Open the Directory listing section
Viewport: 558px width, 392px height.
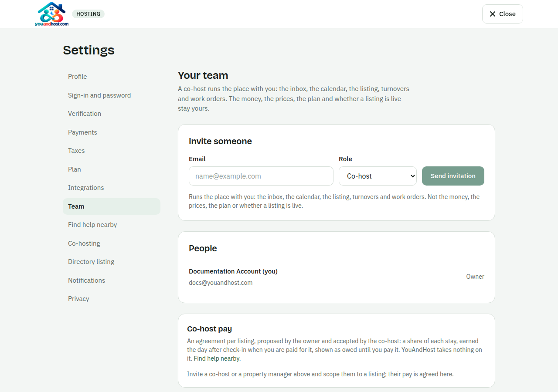[x=112, y=262]
